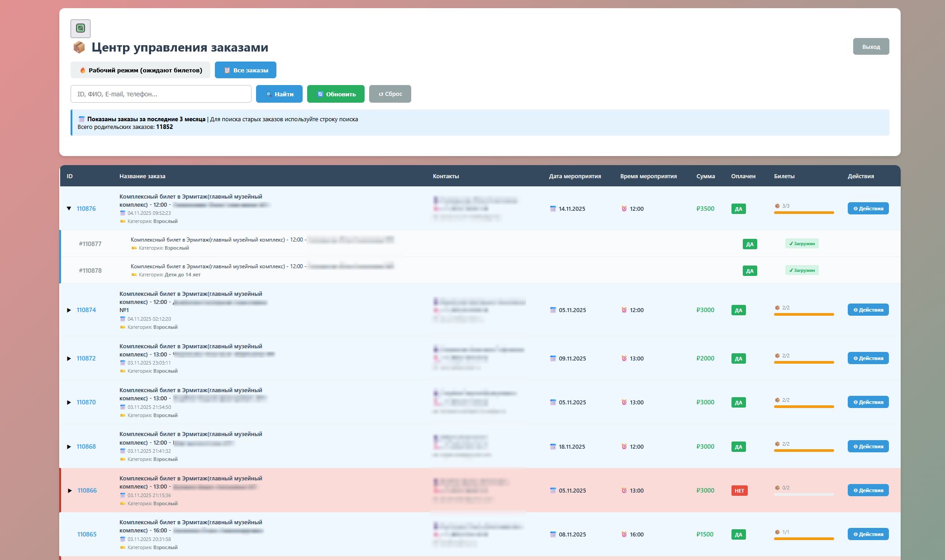
Task: Open "Действия" menu for order 110872
Action: tap(868, 358)
